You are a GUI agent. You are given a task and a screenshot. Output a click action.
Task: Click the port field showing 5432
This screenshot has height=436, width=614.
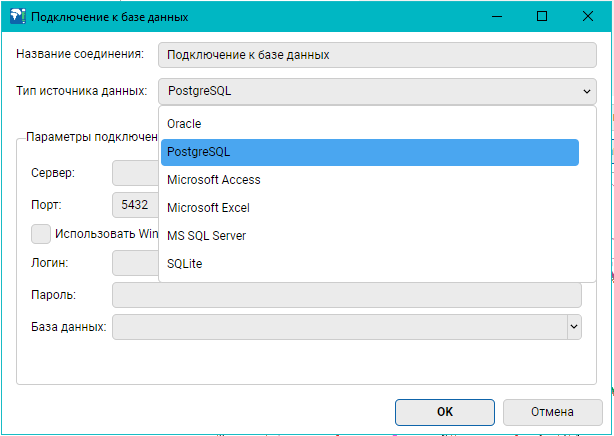coord(135,205)
